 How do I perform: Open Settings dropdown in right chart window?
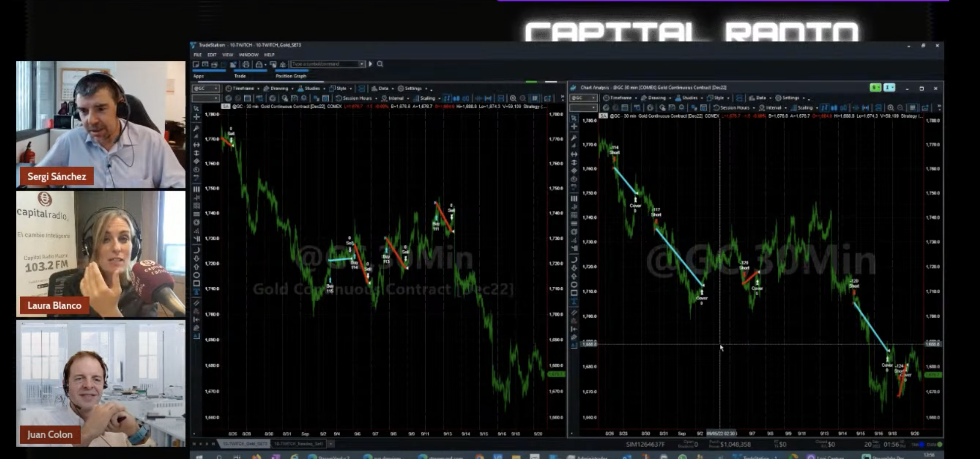tap(790, 98)
